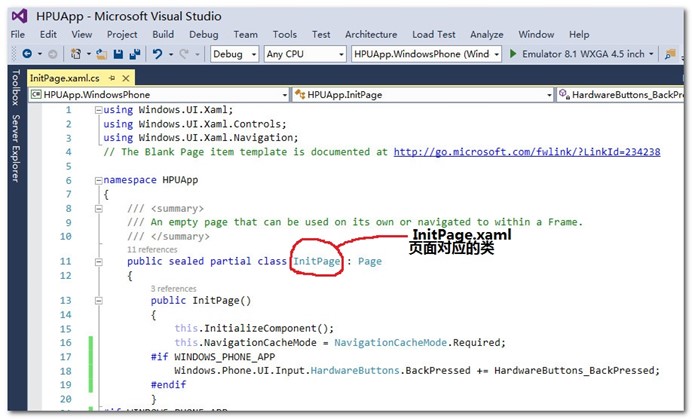Viewport: 692px width, 419px height.
Task: Open the Team menu
Action: tap(245, 34)
